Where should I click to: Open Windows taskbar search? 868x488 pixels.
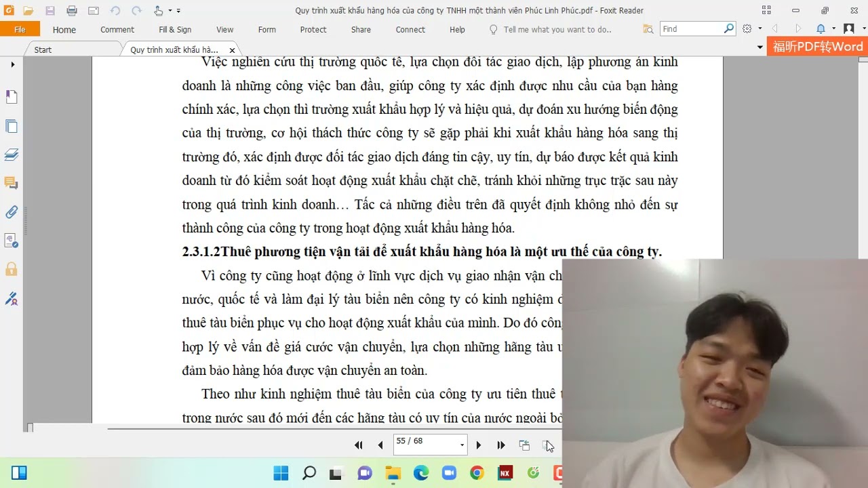tap(309, 473)
